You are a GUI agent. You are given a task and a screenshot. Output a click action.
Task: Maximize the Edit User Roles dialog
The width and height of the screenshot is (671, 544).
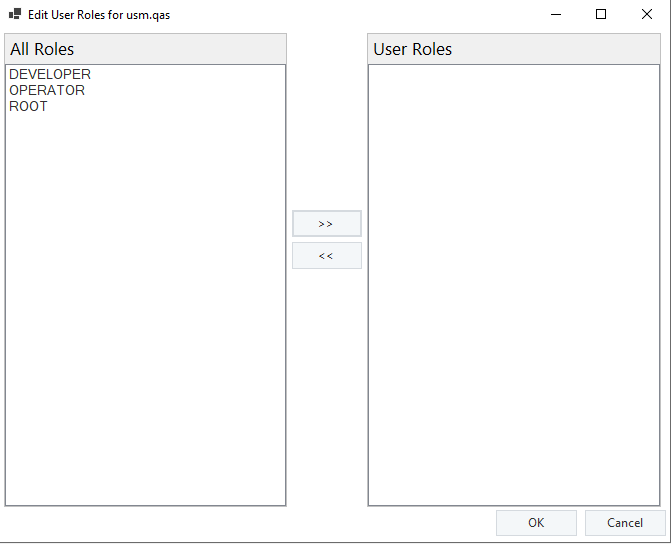[x=601, y=15]
